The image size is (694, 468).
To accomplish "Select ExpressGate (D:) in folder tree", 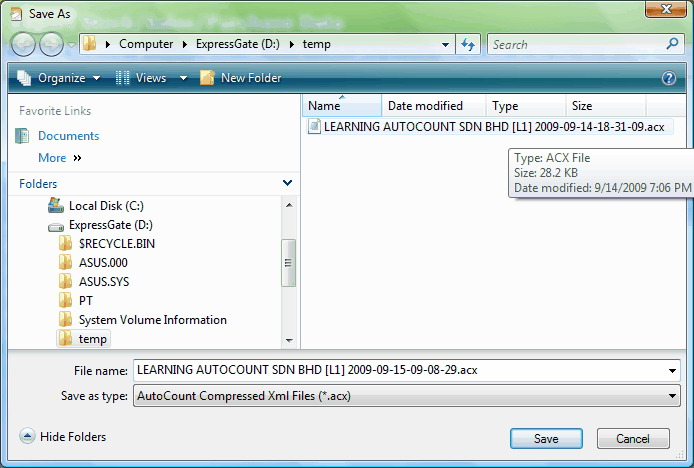I will (111, 225).
